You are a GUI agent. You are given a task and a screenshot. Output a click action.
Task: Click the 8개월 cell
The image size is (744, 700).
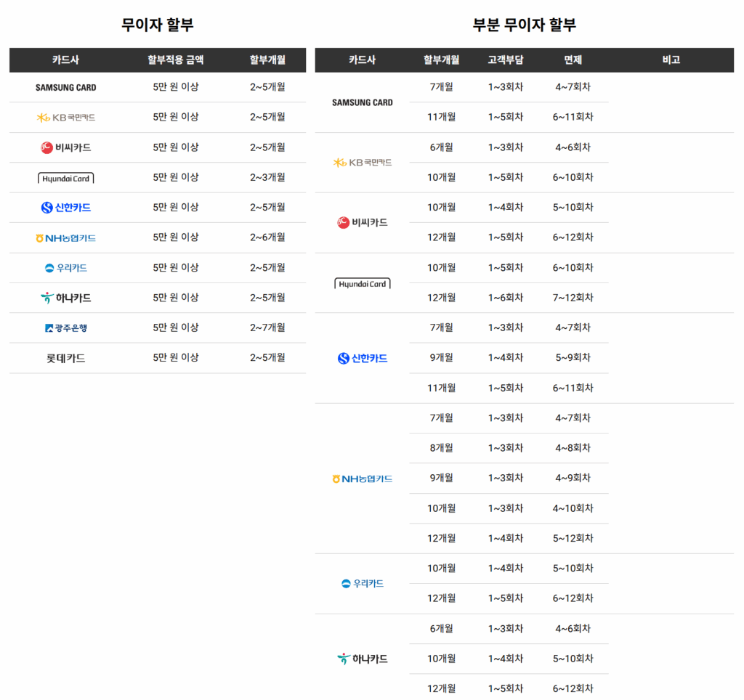(441, 448)
